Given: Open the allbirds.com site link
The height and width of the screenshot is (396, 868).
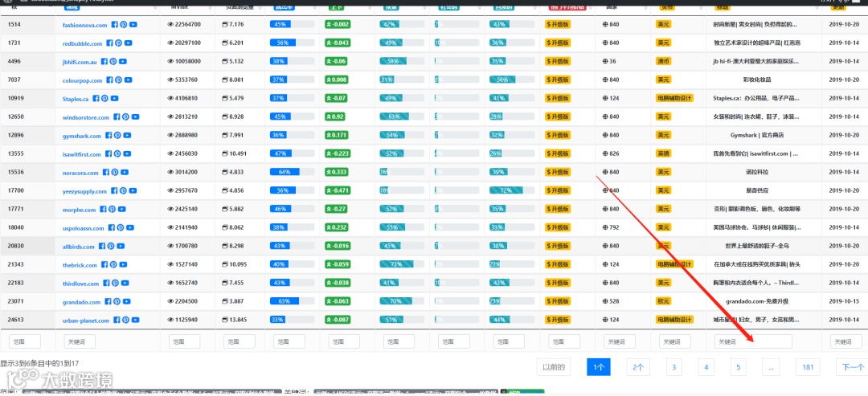Looking at the screenshot, I should click(79, 247).
